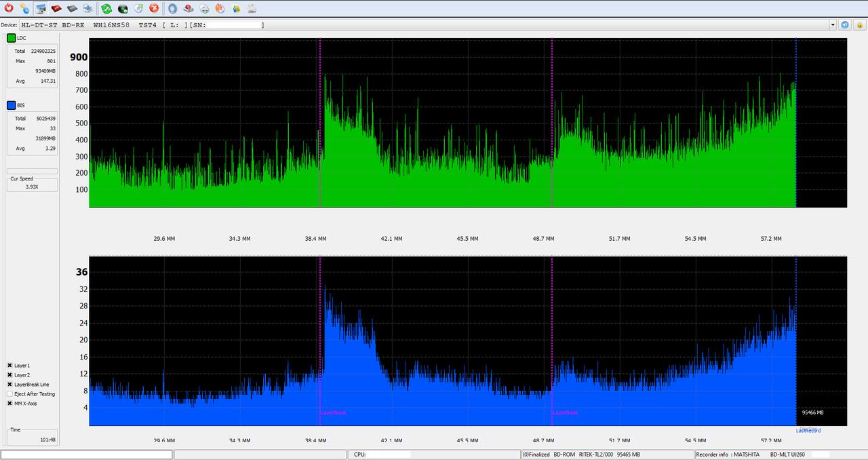Click the 31899MB position value under BIS
Viewport: 868px width, 460px height.
[45, 138]
